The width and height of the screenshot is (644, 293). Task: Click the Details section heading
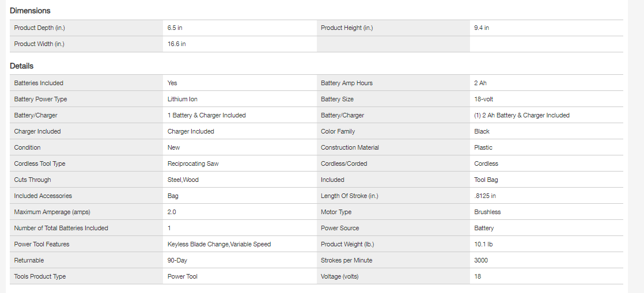22,66
